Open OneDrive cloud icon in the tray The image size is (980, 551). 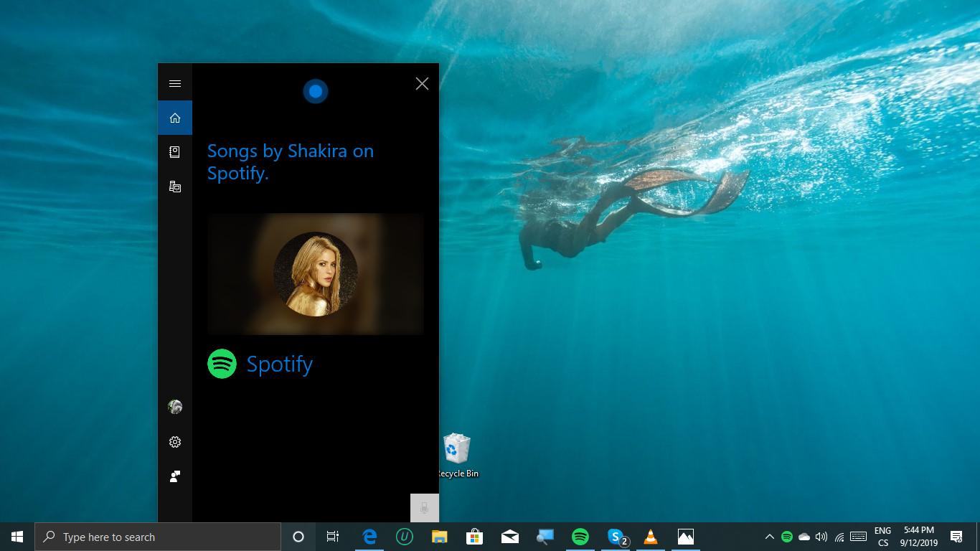(804, 537)
